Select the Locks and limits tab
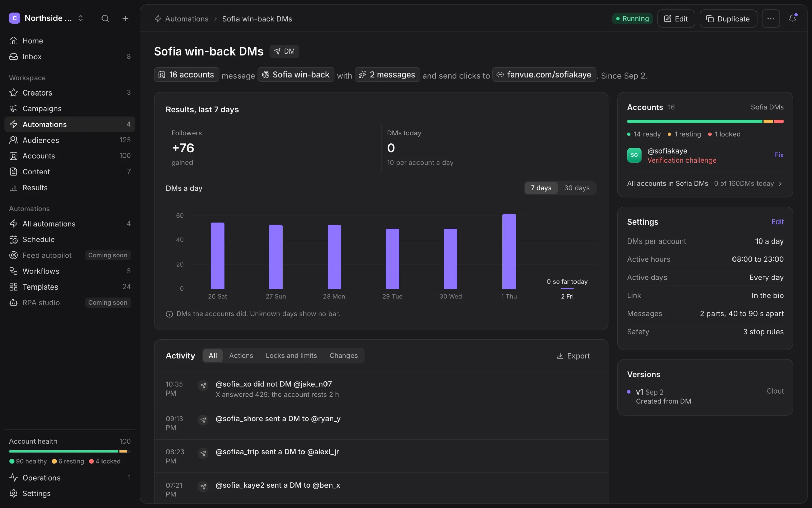Image resolution: width=812 pixels, height=508 pixels. point(291,356)
